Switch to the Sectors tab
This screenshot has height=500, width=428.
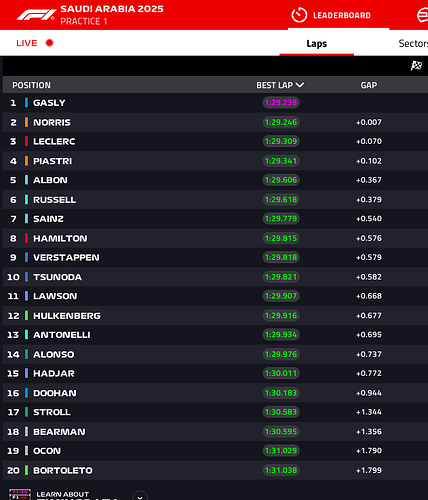(413, 43)
